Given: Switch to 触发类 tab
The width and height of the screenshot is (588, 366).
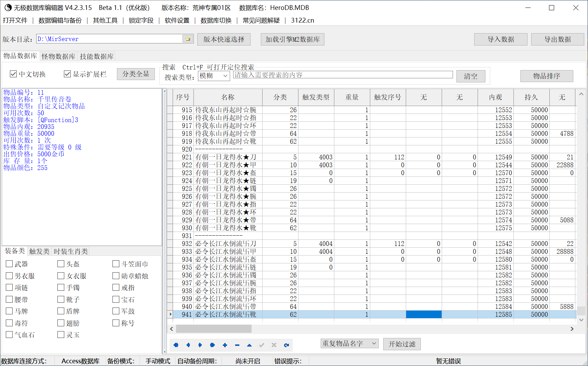Looking at the screenshot, I should 39,251.
